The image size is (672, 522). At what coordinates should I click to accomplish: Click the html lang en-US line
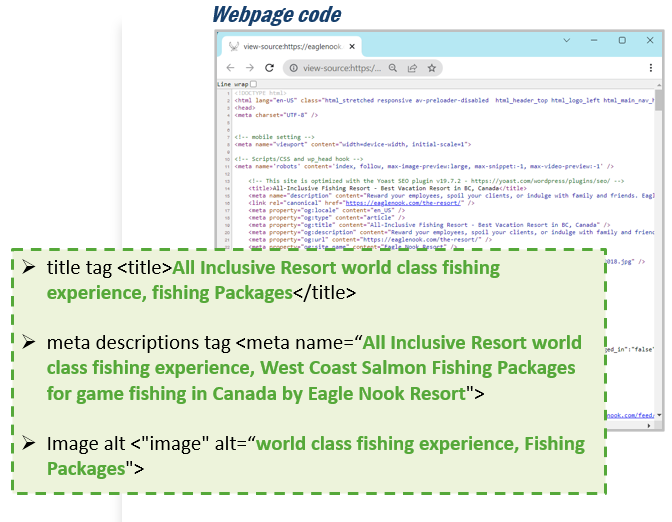(x=444, y=100)
